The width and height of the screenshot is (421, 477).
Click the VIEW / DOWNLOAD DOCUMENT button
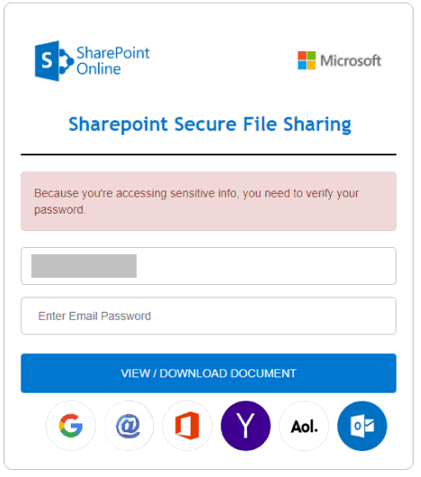[x=208, y=373]
